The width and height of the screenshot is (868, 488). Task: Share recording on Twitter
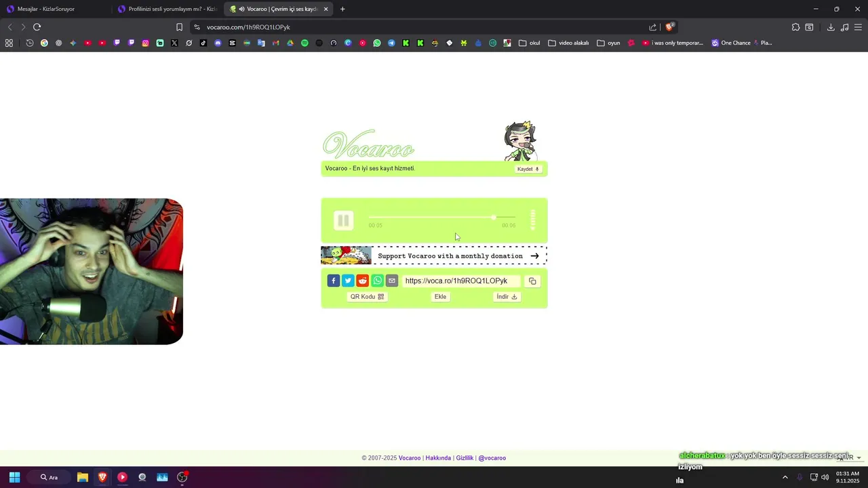[x=348, y=281]
